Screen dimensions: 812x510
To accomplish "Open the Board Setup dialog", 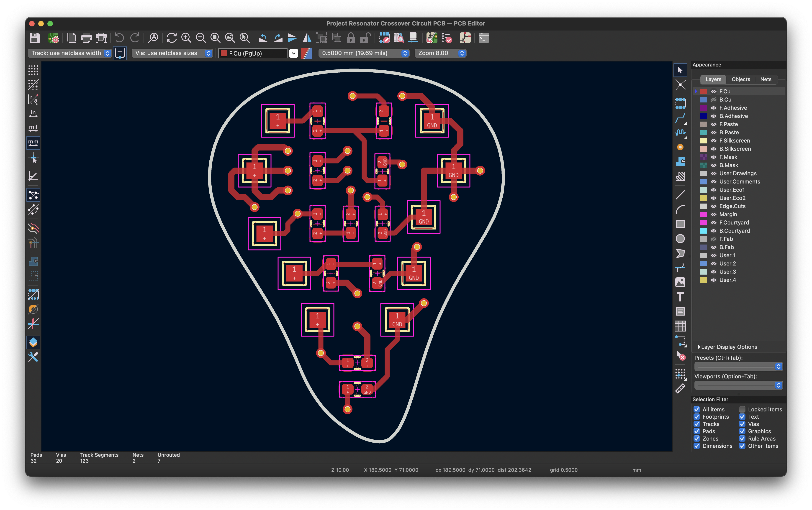I will pyautogui.click(x=53, y=38).
